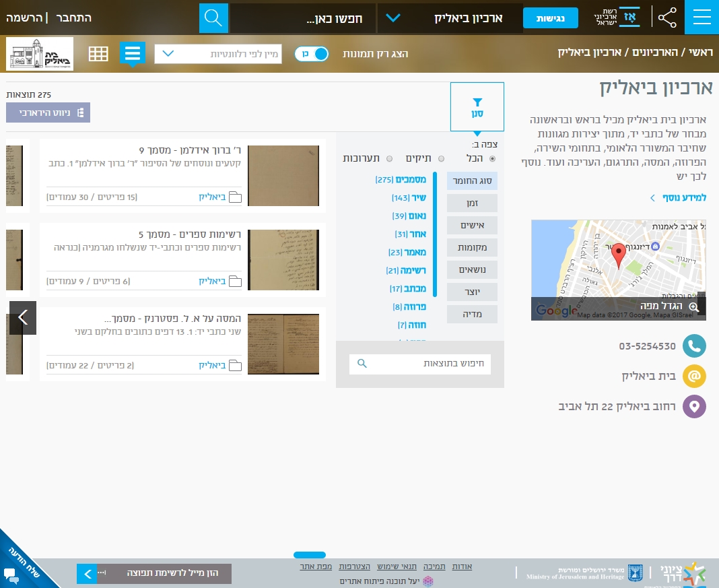Click the red map marker pin
719x588 pixels.
coord(619,255)
